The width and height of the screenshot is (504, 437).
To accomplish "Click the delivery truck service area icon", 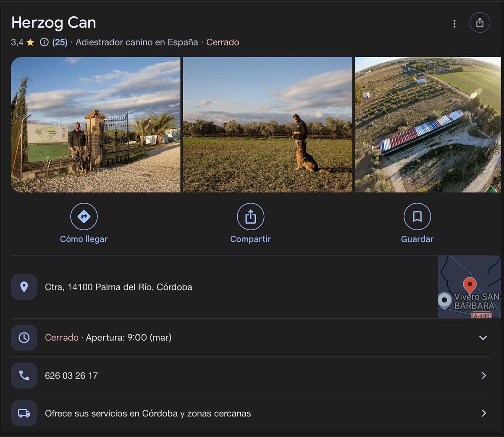I will pos(24,413).
